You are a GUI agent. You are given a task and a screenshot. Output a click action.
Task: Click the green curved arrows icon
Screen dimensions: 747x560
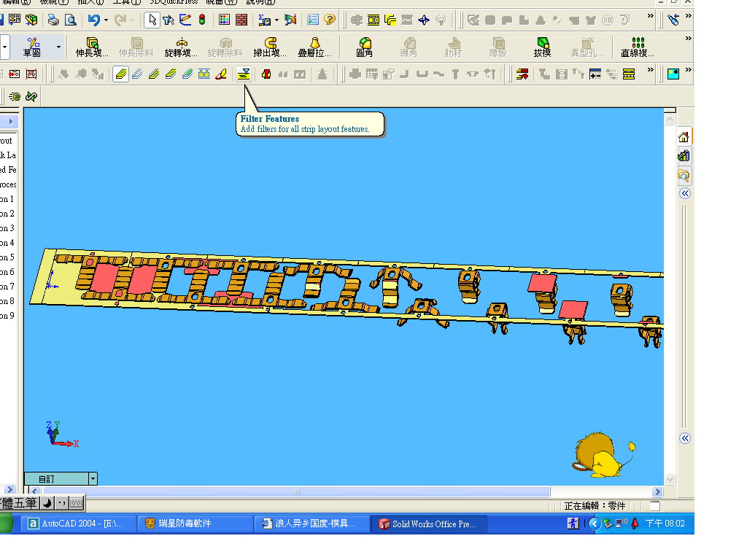[x=31, y=97]
